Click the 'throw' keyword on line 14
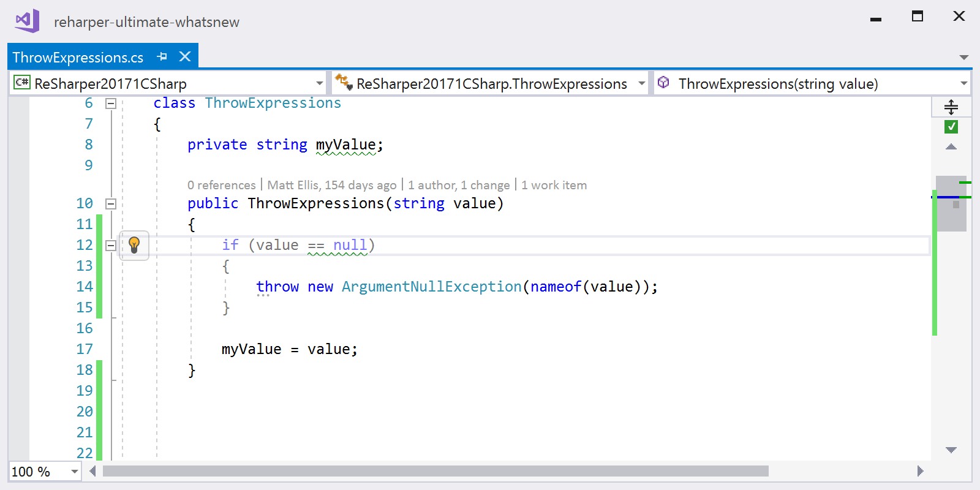Viewport: 980px width, 490px height. pyautogui.click(x=277, y=287)
